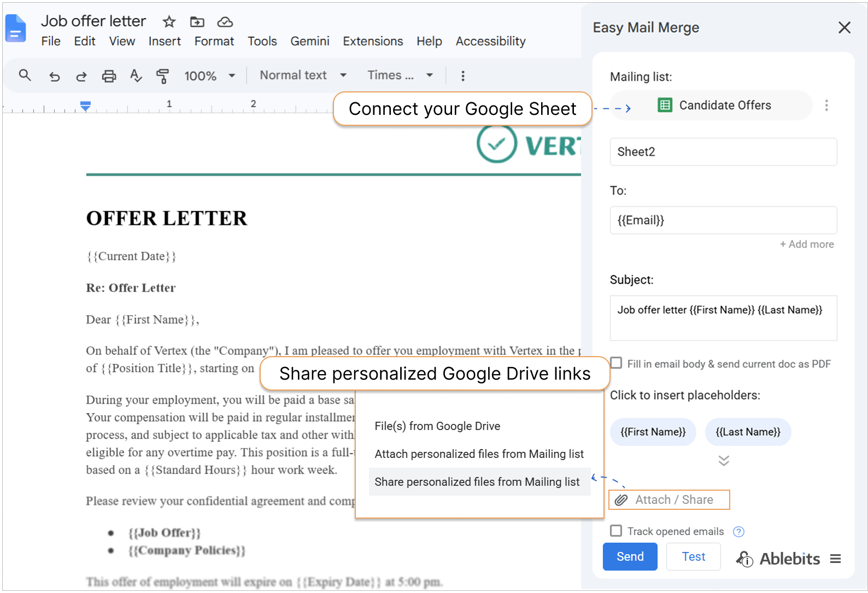Viewport: 868px width, 593px height.
Task: Open the Normal text style dropdown
Action: click(x=303, y=75)
